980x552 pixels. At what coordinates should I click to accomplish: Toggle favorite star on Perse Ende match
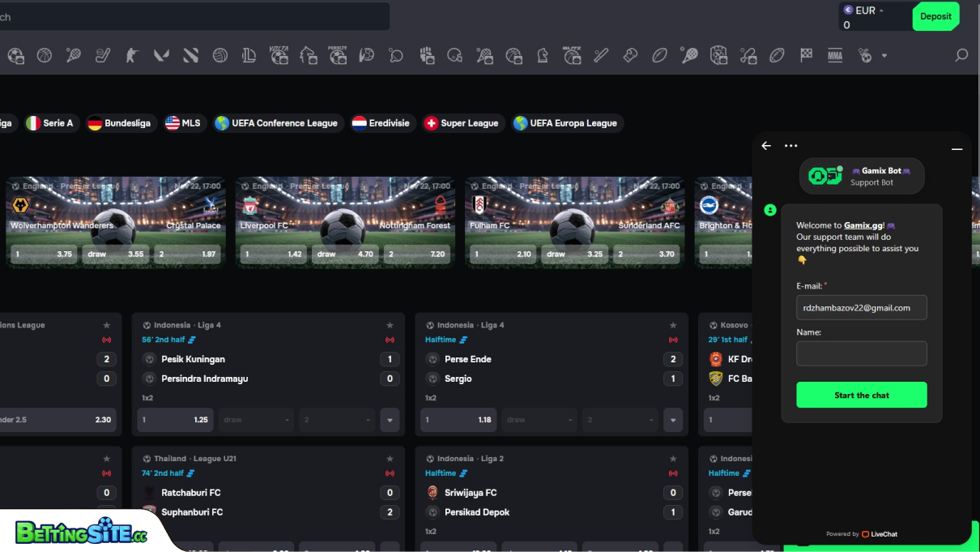(x=673, y=325)
